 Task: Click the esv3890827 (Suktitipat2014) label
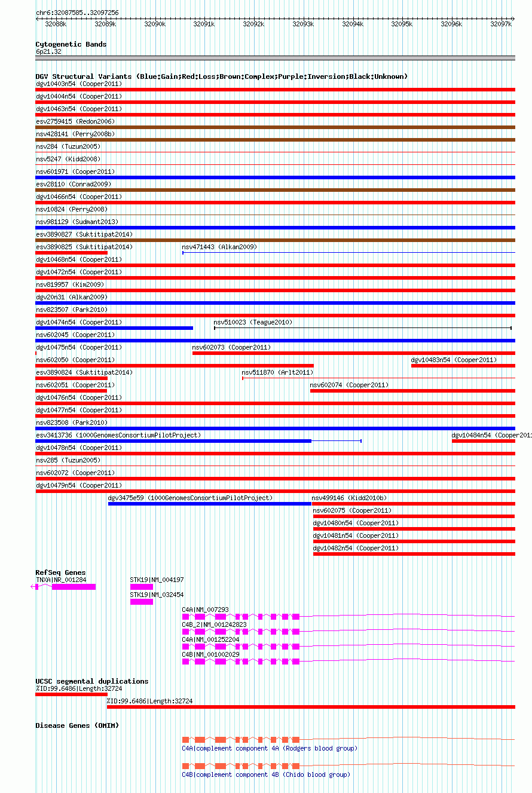[84, 234]
